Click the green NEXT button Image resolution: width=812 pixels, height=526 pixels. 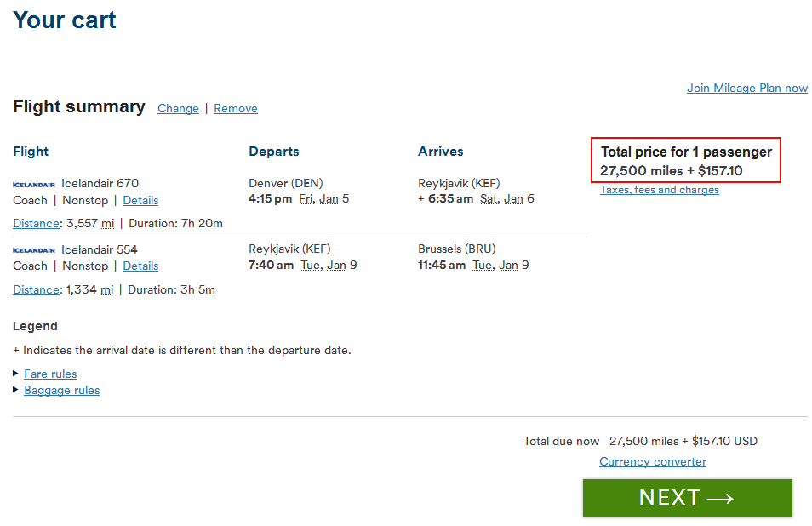[x=687, y=498]
